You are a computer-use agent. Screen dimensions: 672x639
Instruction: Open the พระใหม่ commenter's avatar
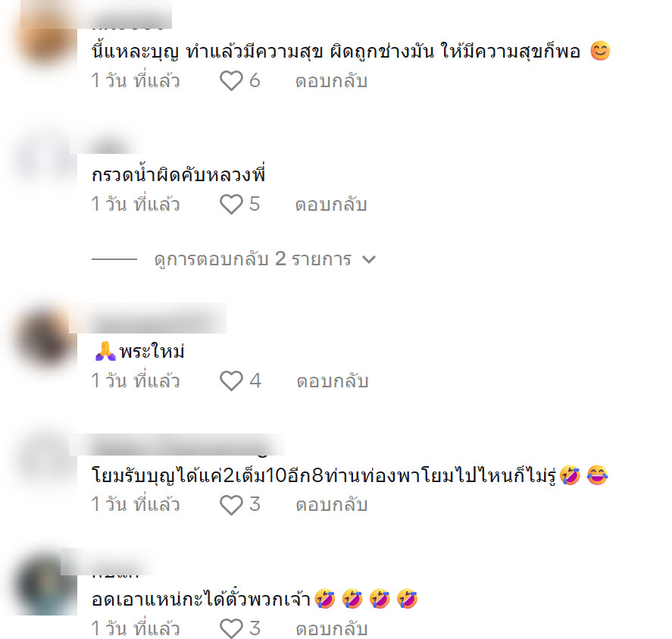(x=45, y=338)
